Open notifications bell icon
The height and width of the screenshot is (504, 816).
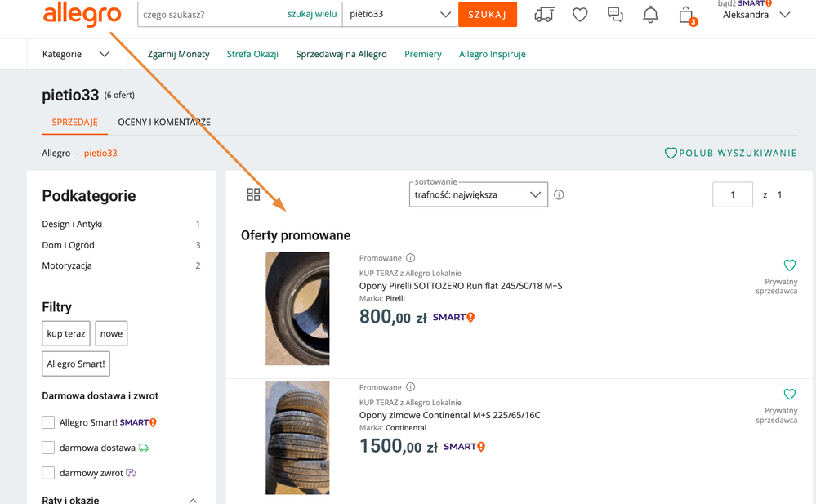pos(650,15)
